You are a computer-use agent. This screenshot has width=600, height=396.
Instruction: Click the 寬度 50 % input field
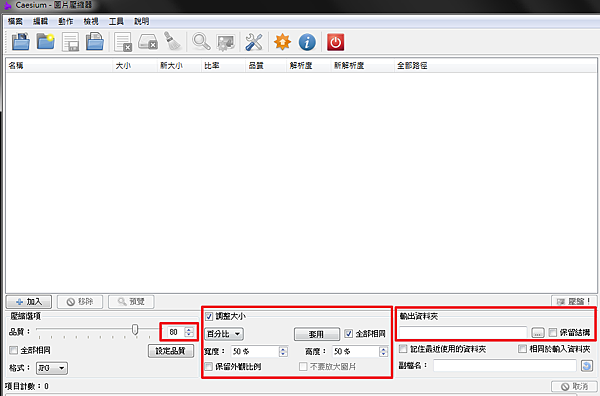point(255,351)
